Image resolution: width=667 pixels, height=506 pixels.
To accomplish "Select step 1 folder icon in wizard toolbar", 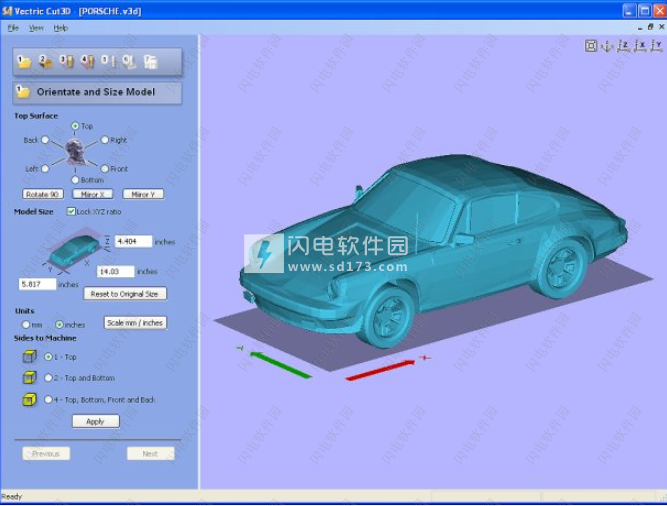I will [x=24, y=62].
